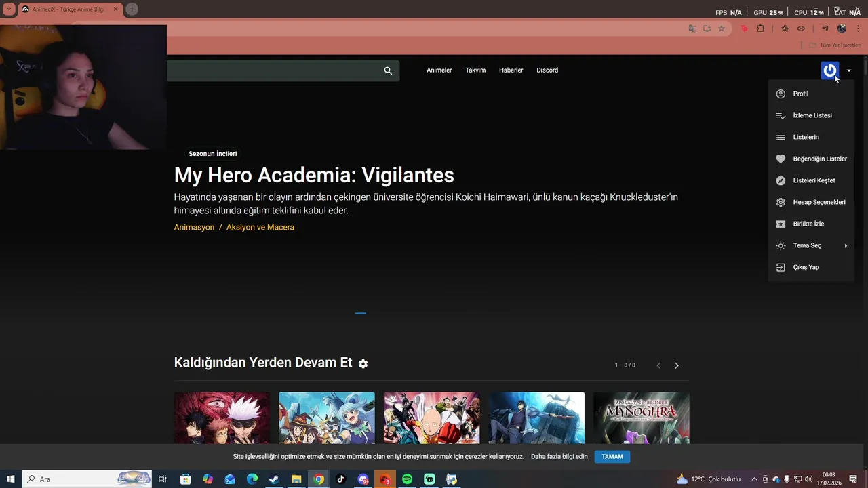Open the 12°C Çok bulutlu weather widget
868x488 pixels.
(709, 479)
